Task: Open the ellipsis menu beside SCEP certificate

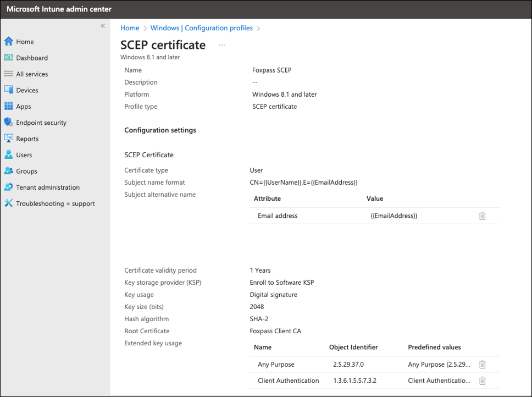Action: pyautogui.click(x=222, y=45)
